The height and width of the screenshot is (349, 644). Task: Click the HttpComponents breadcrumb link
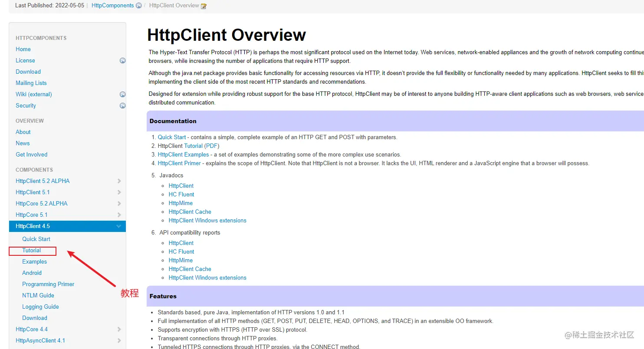(113, 6)
